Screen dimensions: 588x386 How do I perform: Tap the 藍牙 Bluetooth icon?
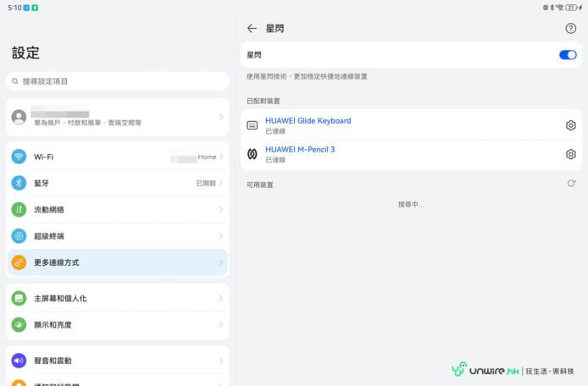(19, 183)
